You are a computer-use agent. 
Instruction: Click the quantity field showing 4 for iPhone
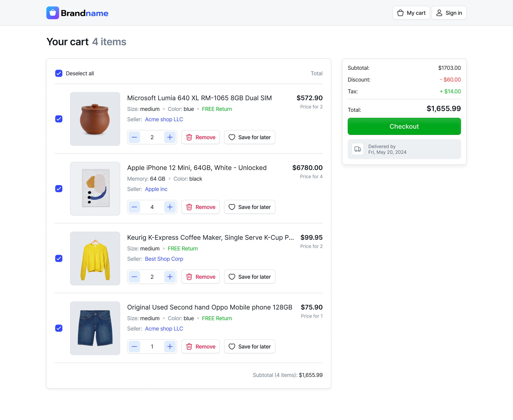[152, 207]
